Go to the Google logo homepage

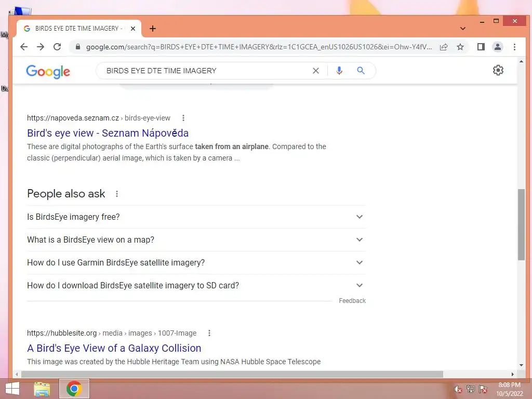point(48,71)
